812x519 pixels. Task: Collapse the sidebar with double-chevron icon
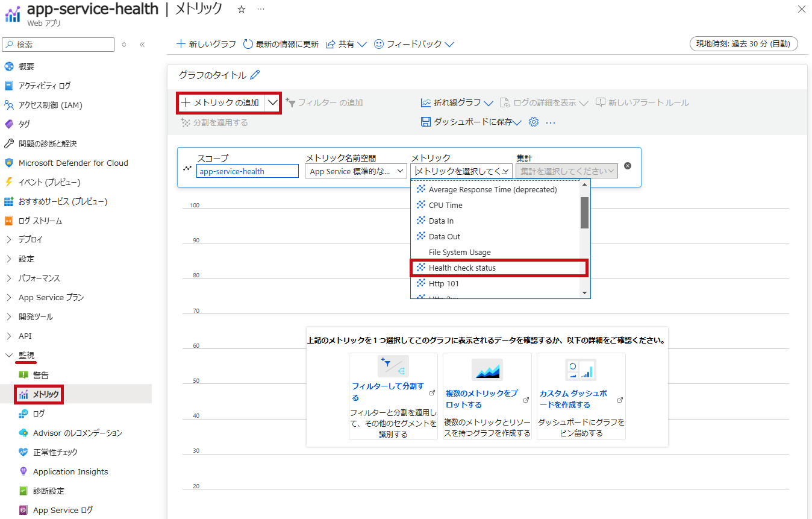[x=142, y=45]
